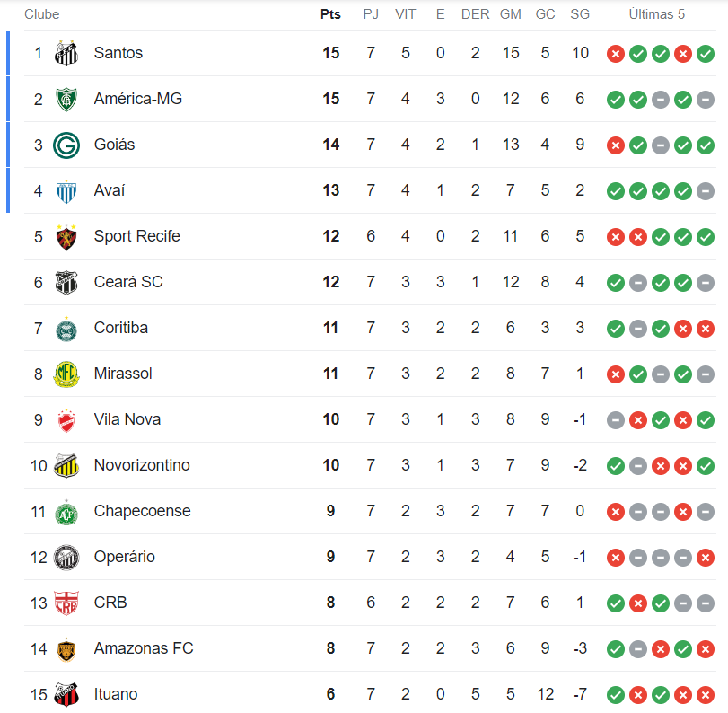Click the Mirassol yellow crest icon
Image resolution: width=728 pixels, height=713 pixels.
pyautogui.click(x=66, y=374)
